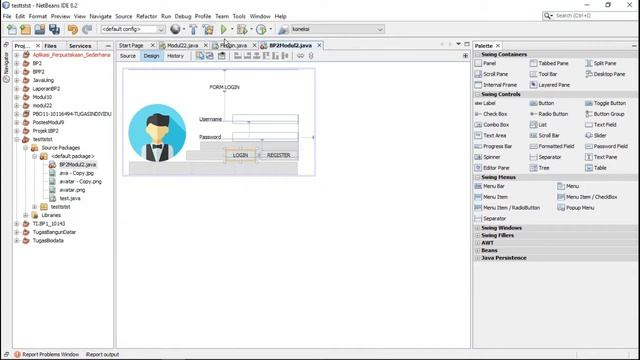Switch to Design view
This screenshot has width=640, height=360.
[151, 56]
